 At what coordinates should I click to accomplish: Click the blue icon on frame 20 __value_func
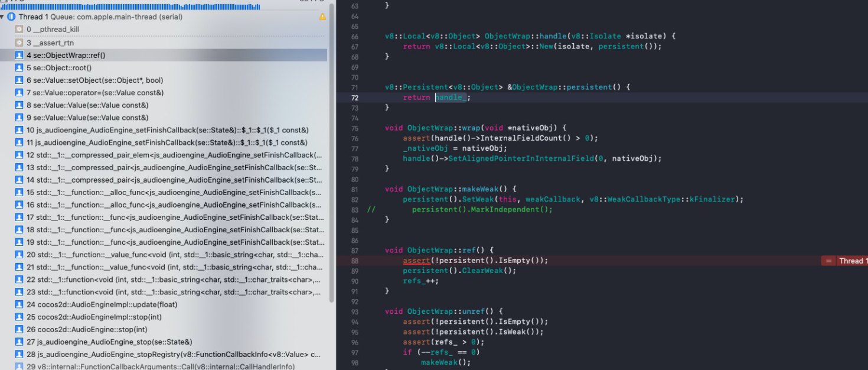19,255
